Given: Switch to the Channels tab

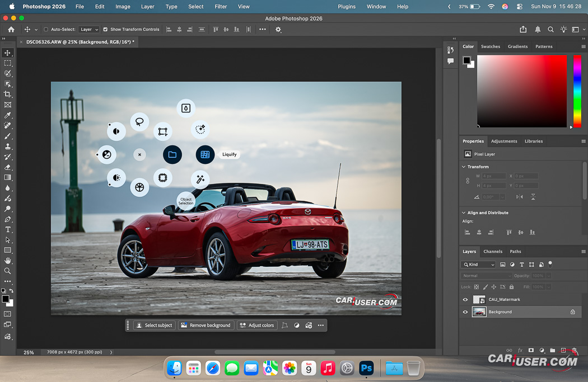Looking at the screenshot, I should 493,252.
